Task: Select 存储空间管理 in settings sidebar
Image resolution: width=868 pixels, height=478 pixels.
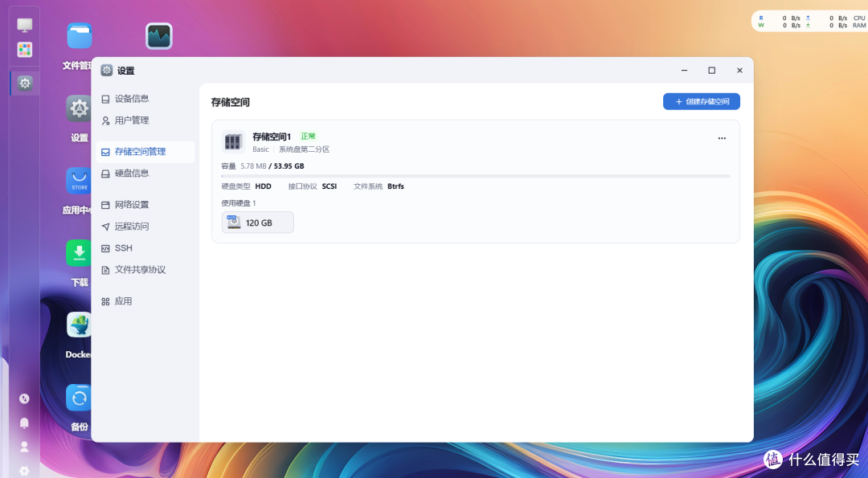Action: 145,152
